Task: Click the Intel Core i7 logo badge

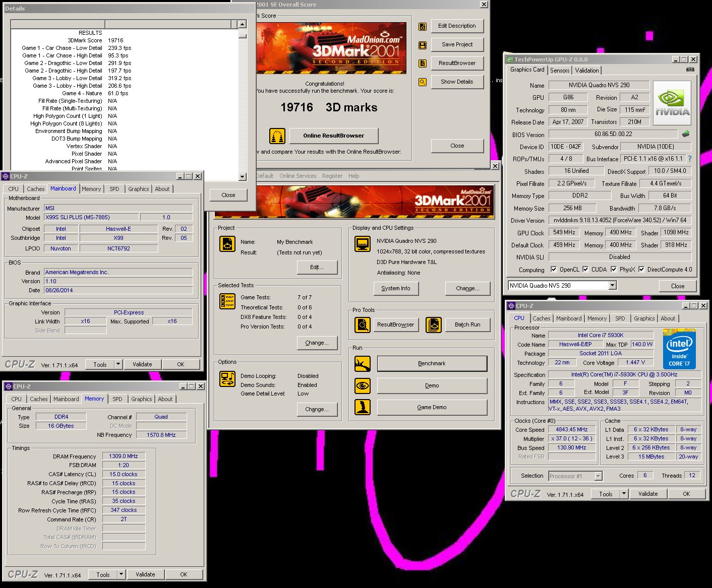Action: [679, 349]
